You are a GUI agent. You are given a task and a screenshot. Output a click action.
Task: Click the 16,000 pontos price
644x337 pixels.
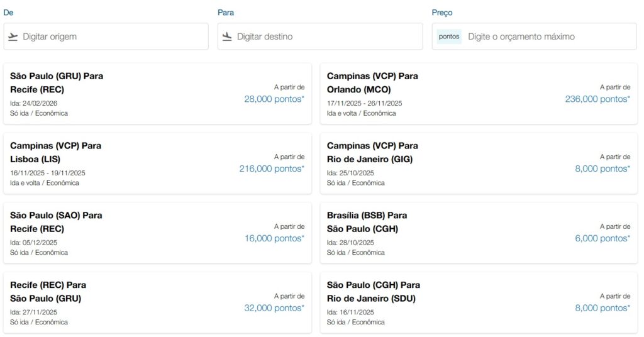(274, 238)
